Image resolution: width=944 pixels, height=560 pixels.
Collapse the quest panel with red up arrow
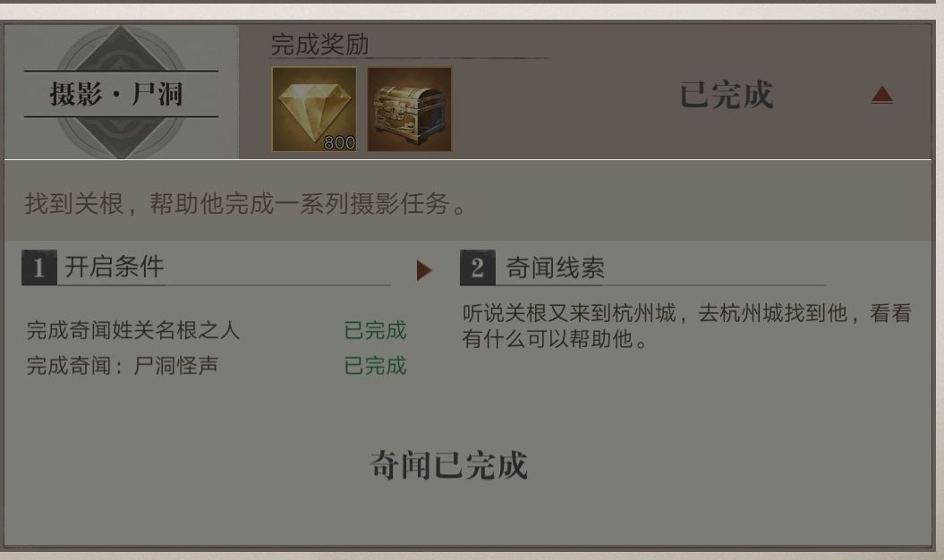pyautogui.click(x=882, y=95)
